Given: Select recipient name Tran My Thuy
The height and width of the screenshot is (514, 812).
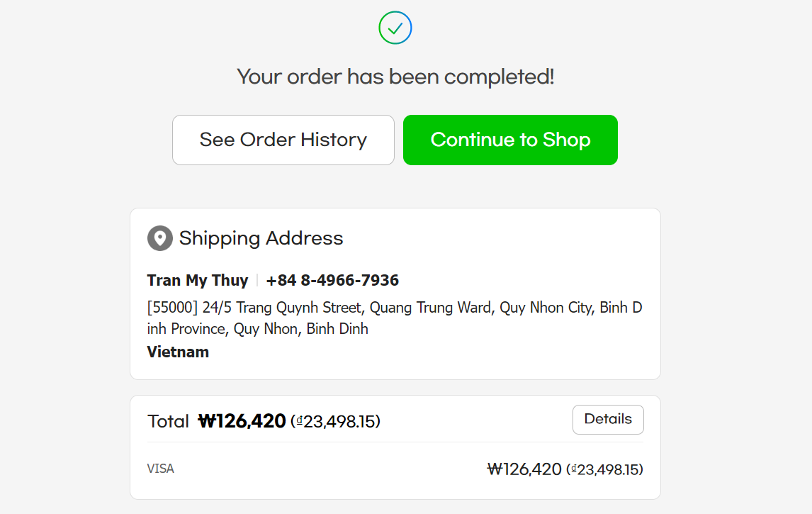Looking at the screenshot, I should tap(197, 280).
